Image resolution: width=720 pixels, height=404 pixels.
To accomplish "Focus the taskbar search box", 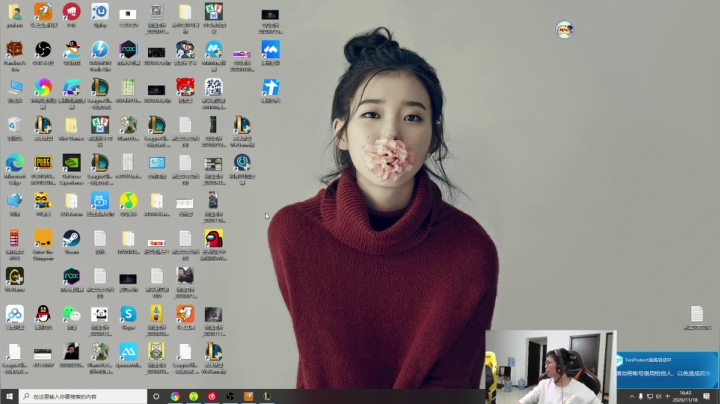I will pyautogui.click(x=83, y=396).
